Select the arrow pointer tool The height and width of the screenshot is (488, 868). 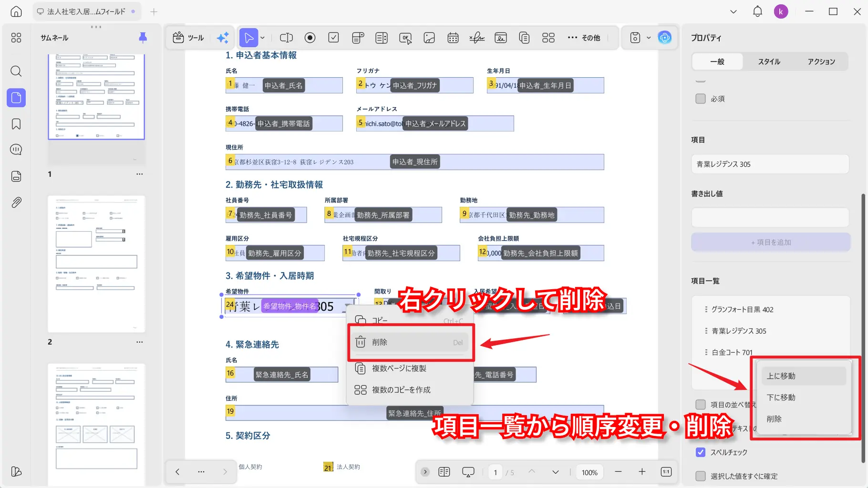pos(248,38)
